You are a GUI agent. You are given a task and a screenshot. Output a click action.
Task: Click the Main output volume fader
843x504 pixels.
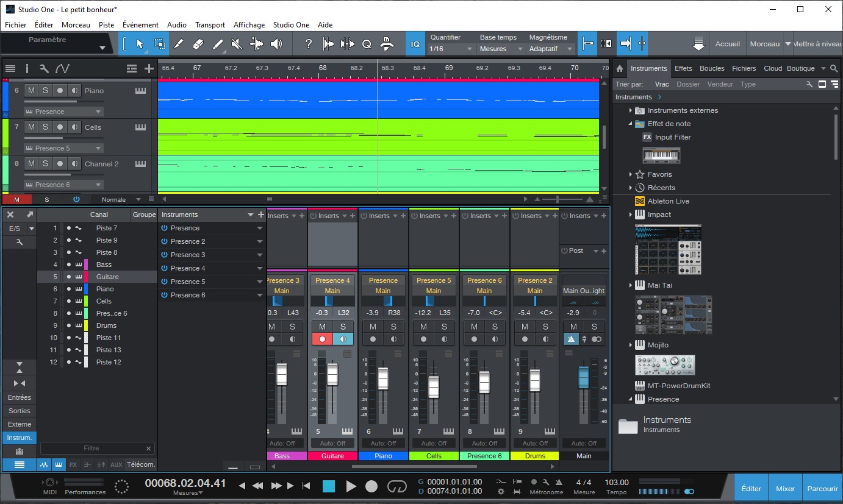coord(583,377)
